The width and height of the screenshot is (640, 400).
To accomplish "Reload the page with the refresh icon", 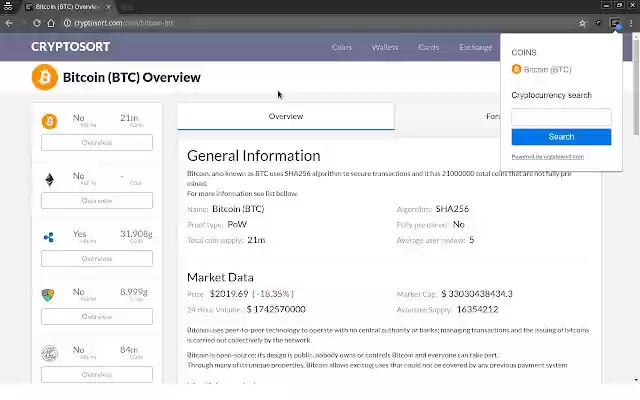I will [x=37, y=23].
